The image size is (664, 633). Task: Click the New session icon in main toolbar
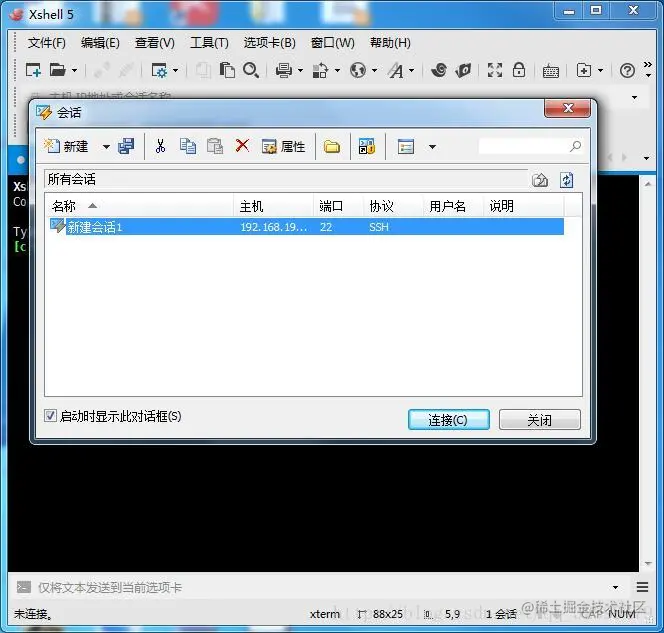click(33, 70)
